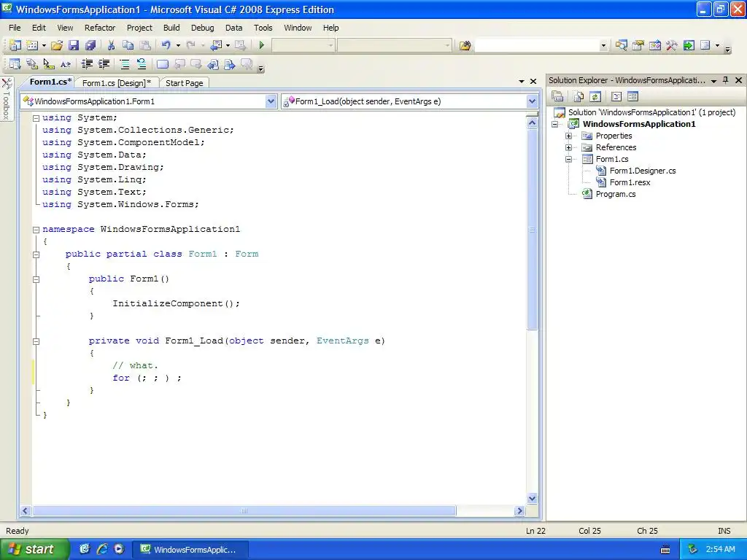Open the Debug menu
This screenshot has width=747, height=560.
tap(203, 28)
